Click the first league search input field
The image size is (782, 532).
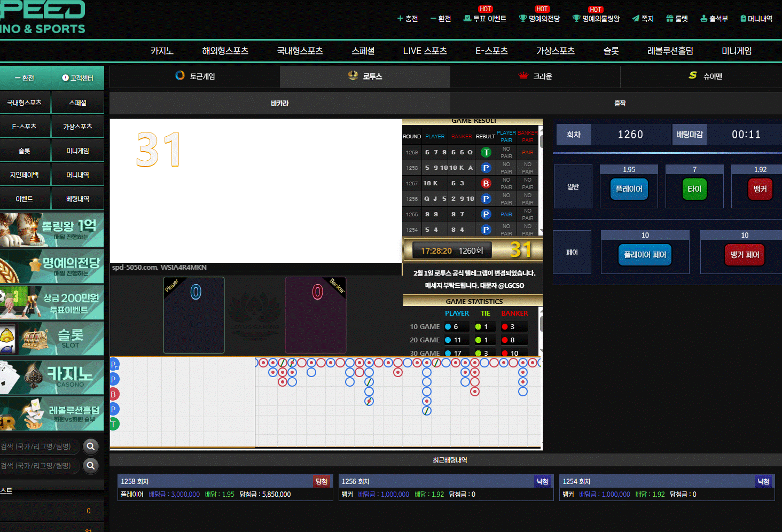(38, 447)
